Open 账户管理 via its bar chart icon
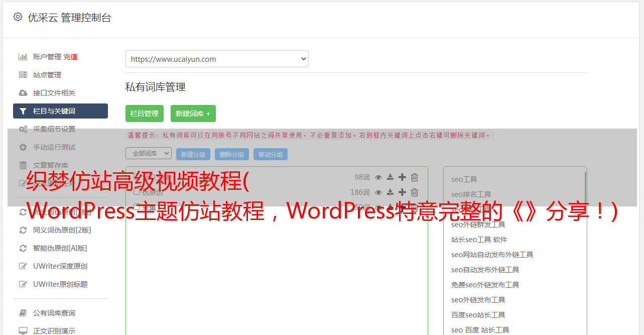The width and height of the screenshot is (644, 335). [23, 57]
